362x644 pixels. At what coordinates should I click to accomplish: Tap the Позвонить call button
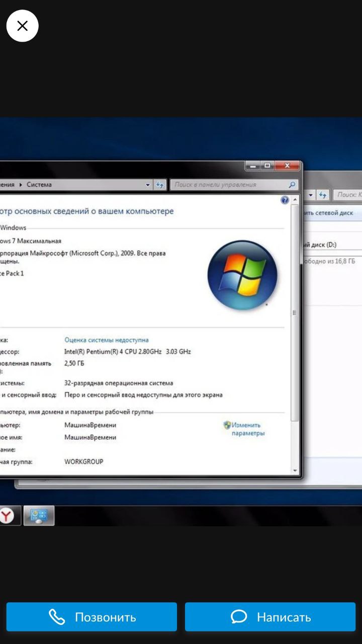(92, 617)
